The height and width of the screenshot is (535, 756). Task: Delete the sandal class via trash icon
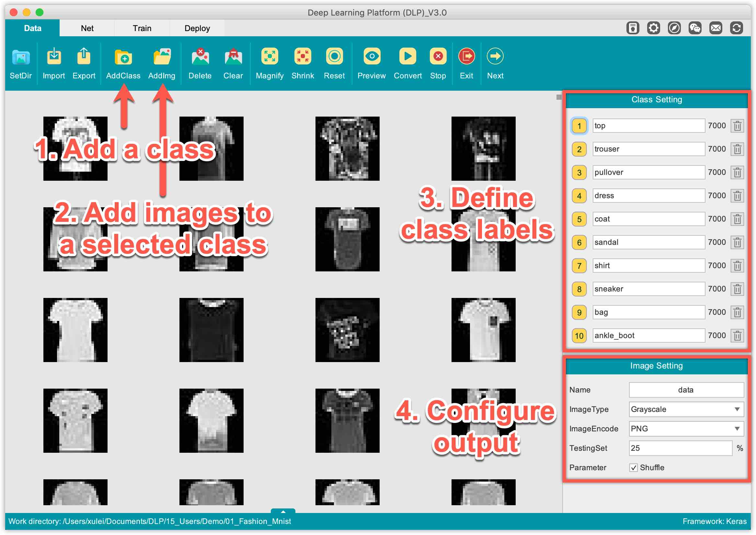[x=737, y=243]
